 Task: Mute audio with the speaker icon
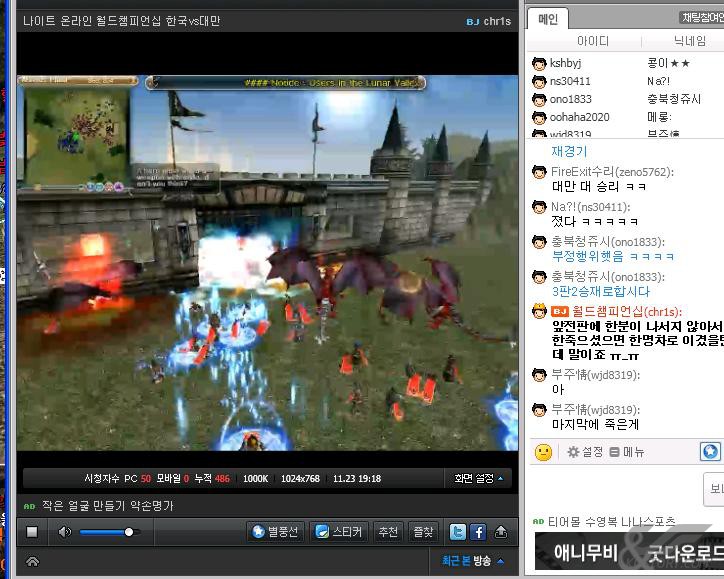65,532
